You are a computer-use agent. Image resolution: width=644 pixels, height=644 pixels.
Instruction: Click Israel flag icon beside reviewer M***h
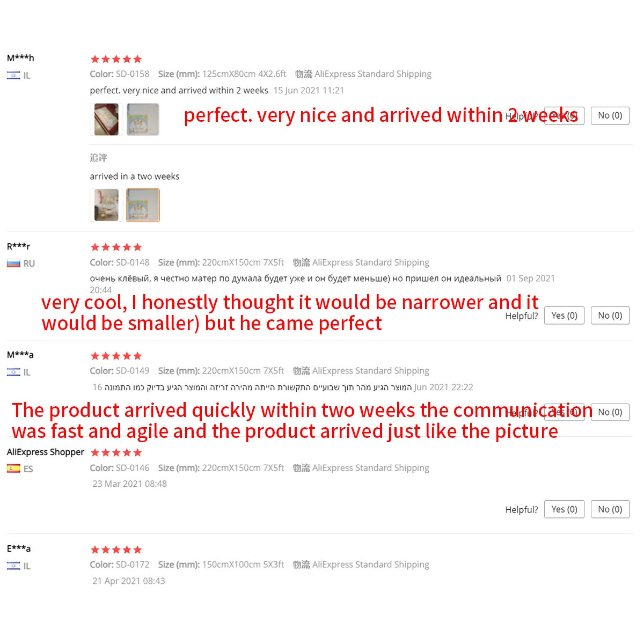pyautogui.click(x=13, y=76)
